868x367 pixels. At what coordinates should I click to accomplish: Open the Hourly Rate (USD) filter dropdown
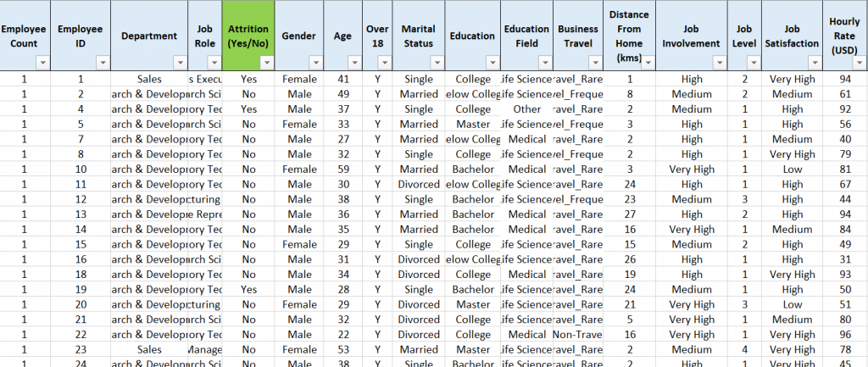pos(858,62)
